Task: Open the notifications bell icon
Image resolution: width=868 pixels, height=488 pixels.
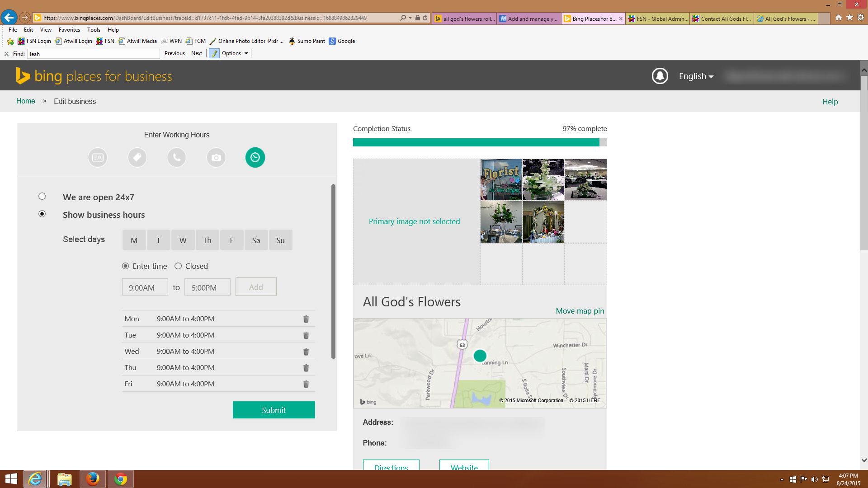Action: [x=660, y=76]
